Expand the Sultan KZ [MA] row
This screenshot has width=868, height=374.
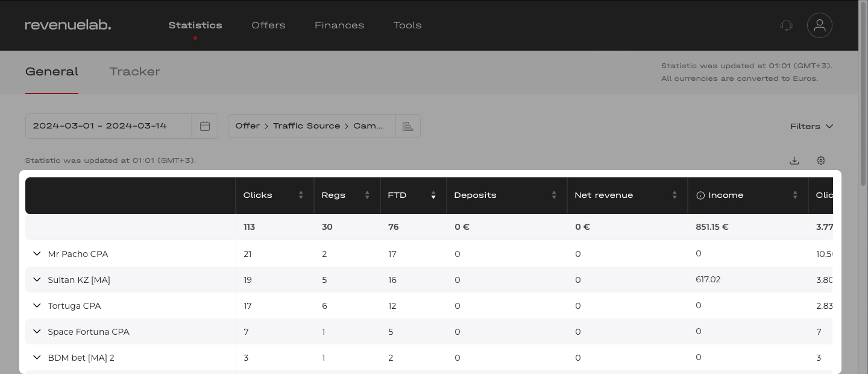37,280
